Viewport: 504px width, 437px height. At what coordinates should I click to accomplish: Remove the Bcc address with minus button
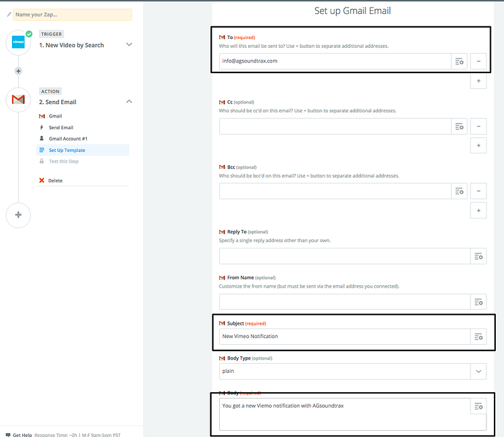[478, 191]
